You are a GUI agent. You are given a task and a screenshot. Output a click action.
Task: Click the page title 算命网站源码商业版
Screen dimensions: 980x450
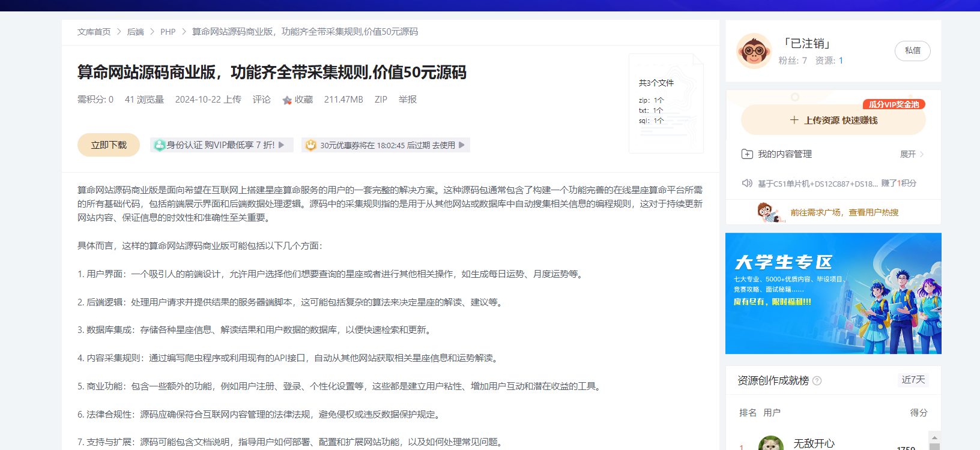click(271, 73)
